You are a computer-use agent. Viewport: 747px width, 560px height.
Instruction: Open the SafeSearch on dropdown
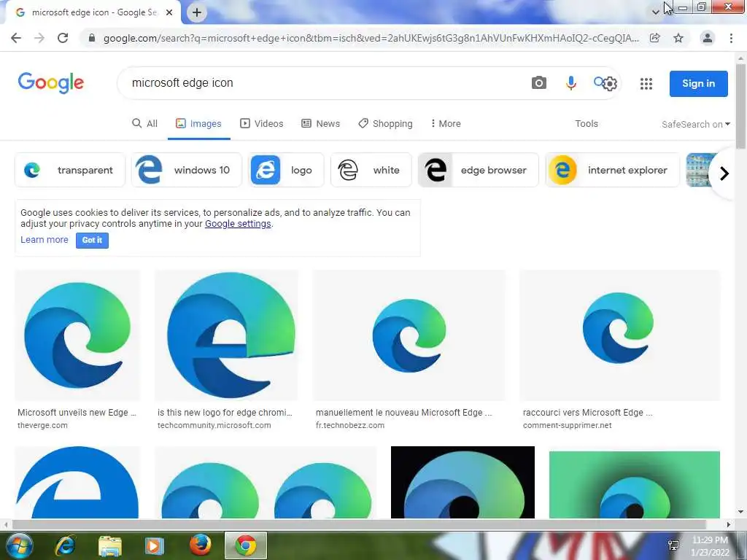(x=696, y=124)
